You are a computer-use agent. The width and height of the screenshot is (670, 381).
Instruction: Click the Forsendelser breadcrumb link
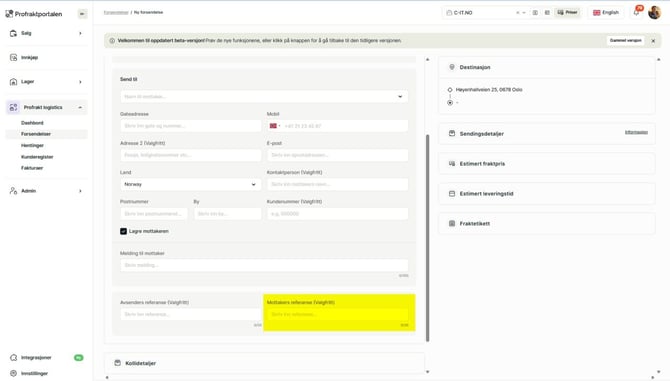tap(116, 12)
